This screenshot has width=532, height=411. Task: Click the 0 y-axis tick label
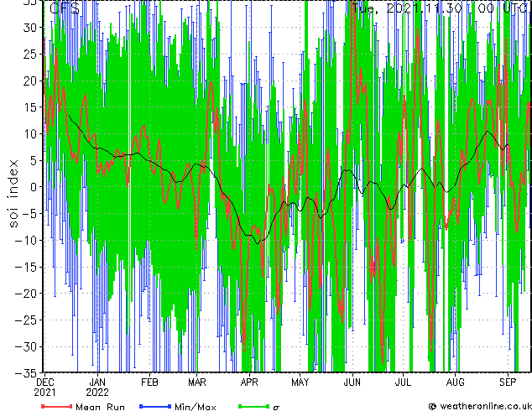pyautogui.click(x=33, y=187)
